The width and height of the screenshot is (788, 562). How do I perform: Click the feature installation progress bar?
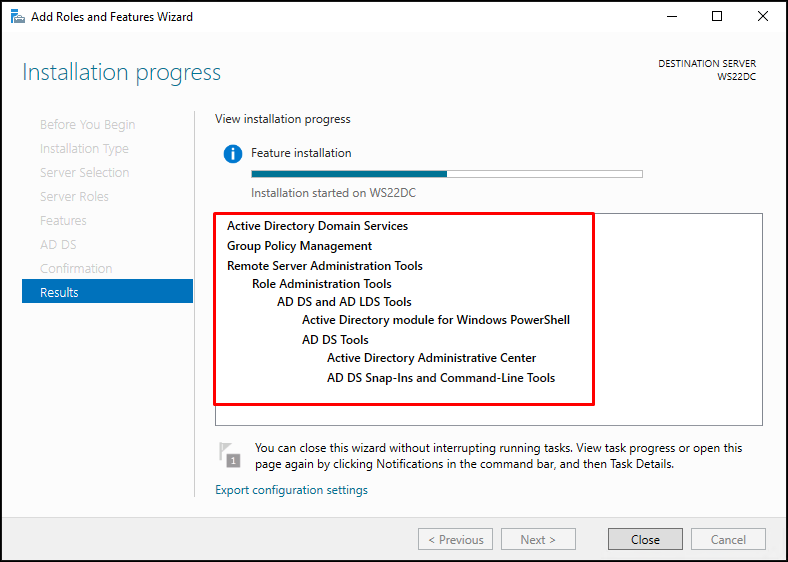tap(447, 174)
